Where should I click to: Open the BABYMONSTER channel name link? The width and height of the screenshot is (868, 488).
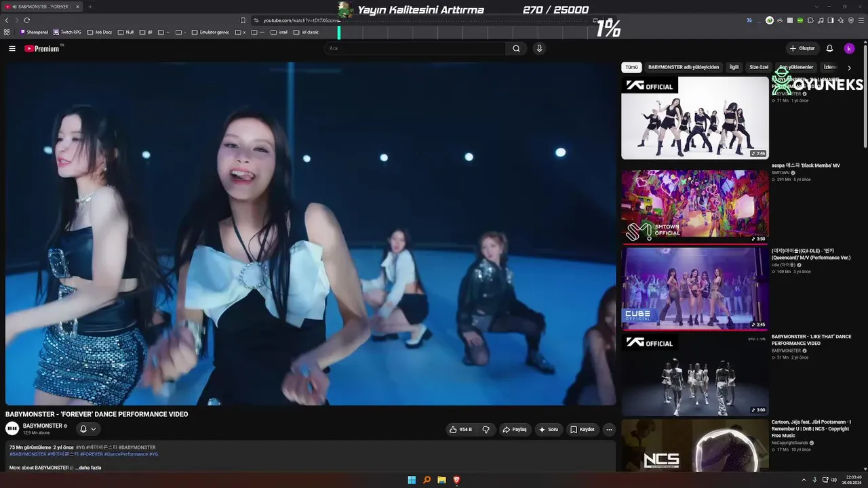click(42, 426)
